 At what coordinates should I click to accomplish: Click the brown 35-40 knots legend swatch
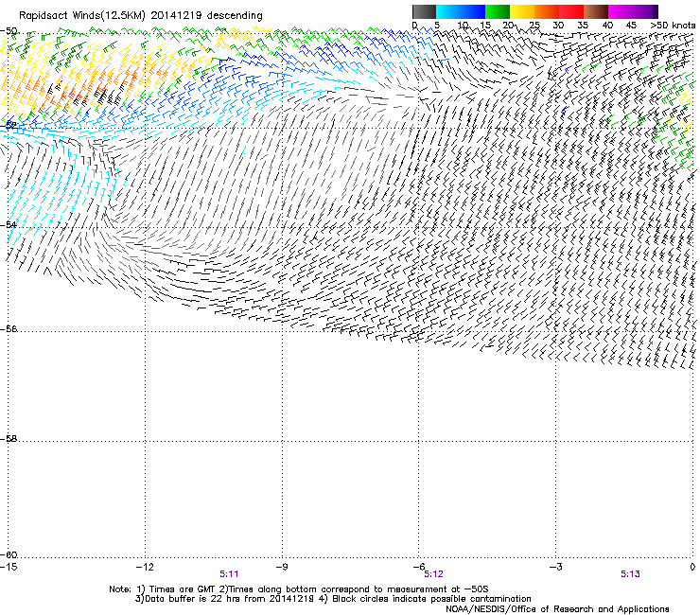[596, 11]
